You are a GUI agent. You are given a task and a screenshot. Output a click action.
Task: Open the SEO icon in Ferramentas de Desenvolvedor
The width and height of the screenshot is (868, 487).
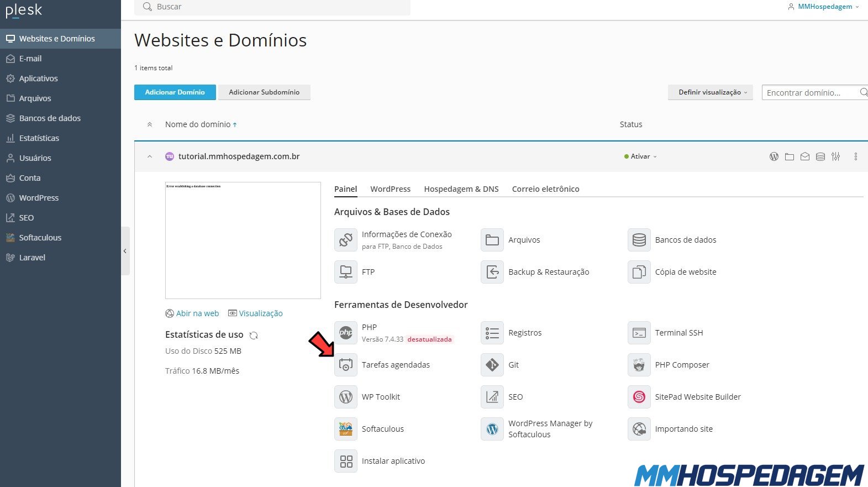[x=492, y=397]
